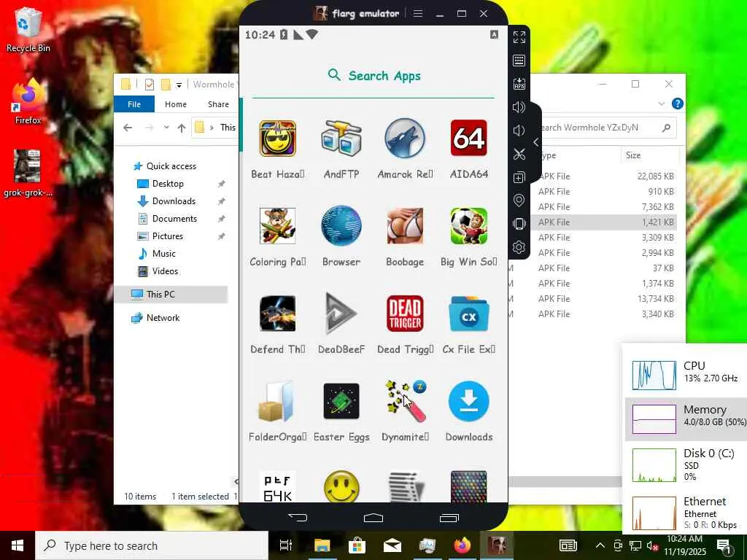Image resolution: width=747 pixels, height=560 pixels.
Task: Open the location pin tool in emulator
Action: [519, 201]
